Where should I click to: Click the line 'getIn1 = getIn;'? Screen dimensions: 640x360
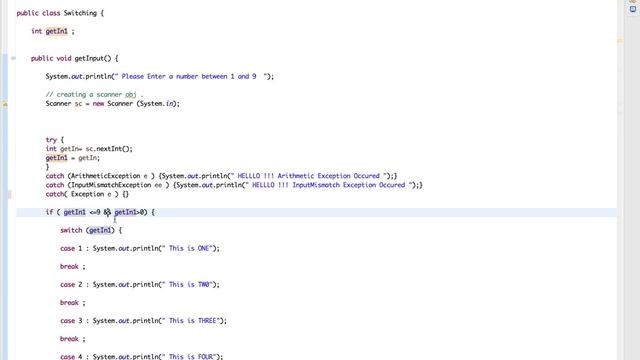point(73,158)
